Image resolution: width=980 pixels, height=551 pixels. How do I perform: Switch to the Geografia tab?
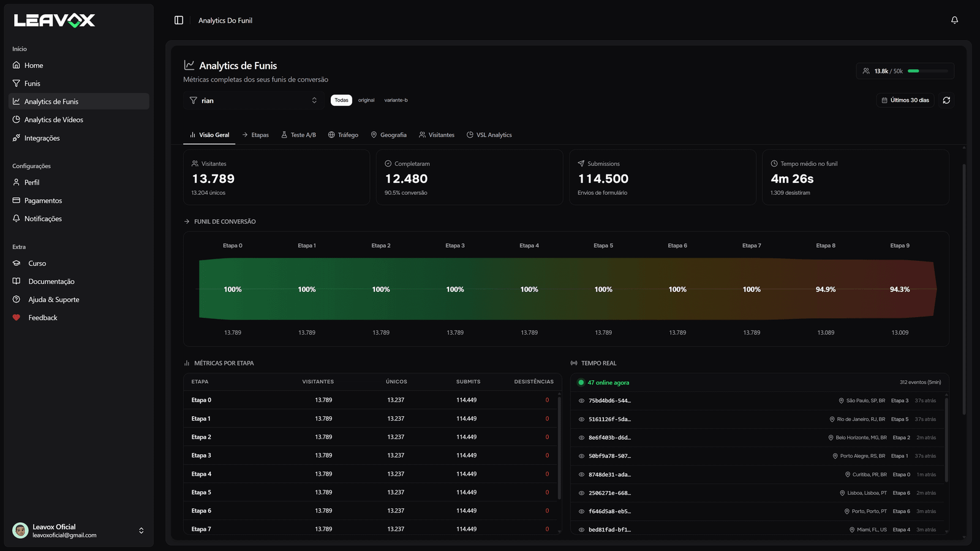click(x=388, y=135)
